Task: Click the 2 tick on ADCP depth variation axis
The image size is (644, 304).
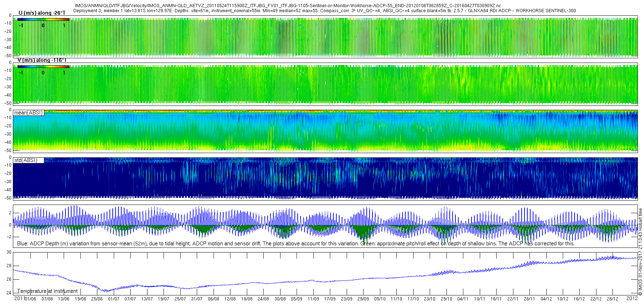Action: tap(10, 213)
